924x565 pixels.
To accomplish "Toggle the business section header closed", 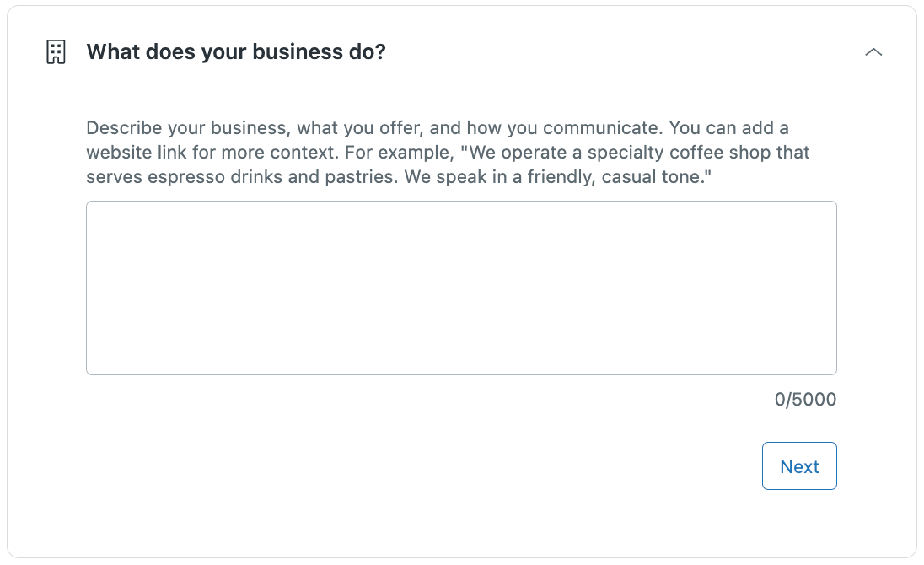I will (x=873, y=52).
